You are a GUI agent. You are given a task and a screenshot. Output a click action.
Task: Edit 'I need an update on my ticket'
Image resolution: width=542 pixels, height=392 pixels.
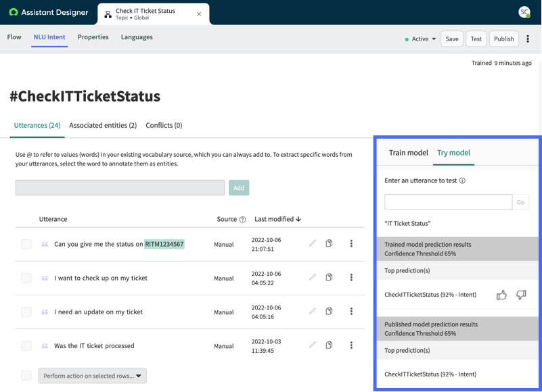(313, 311)
